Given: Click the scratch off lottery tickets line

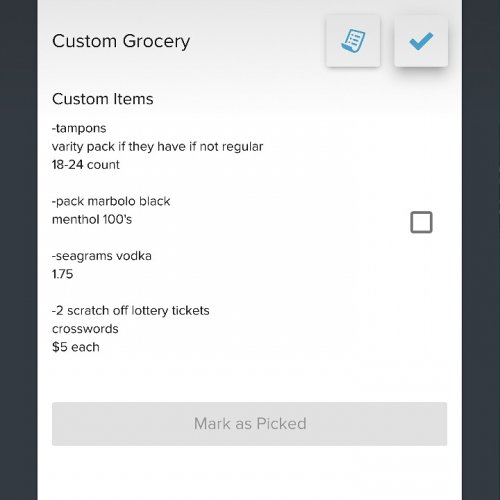Looking at the screenshot, I should pyautogui.click(x=131, y=311).
